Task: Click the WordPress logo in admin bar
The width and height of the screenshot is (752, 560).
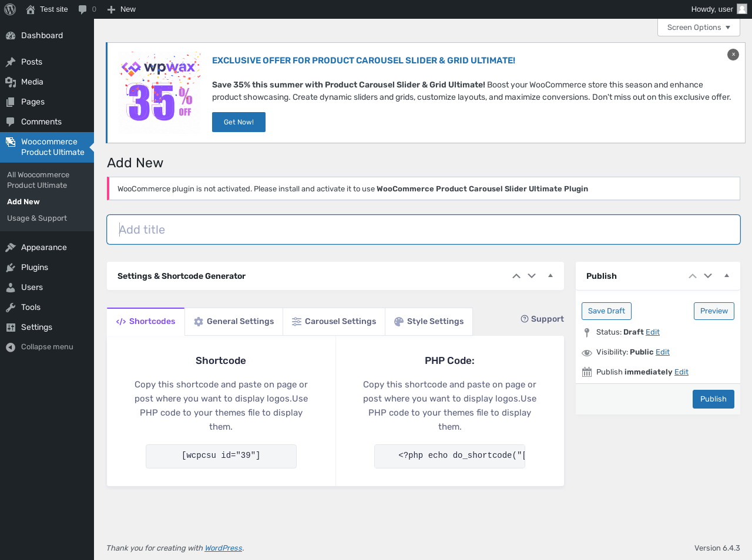Action: 10,9
